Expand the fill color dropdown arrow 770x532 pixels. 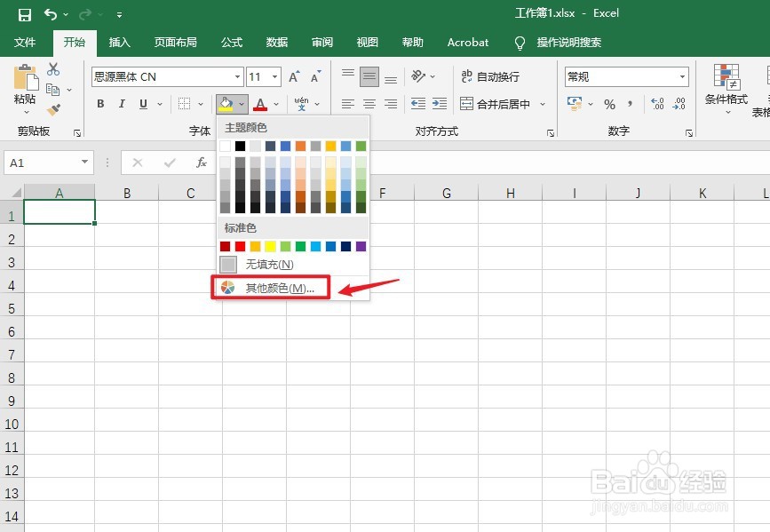click(x=242, y=104)
